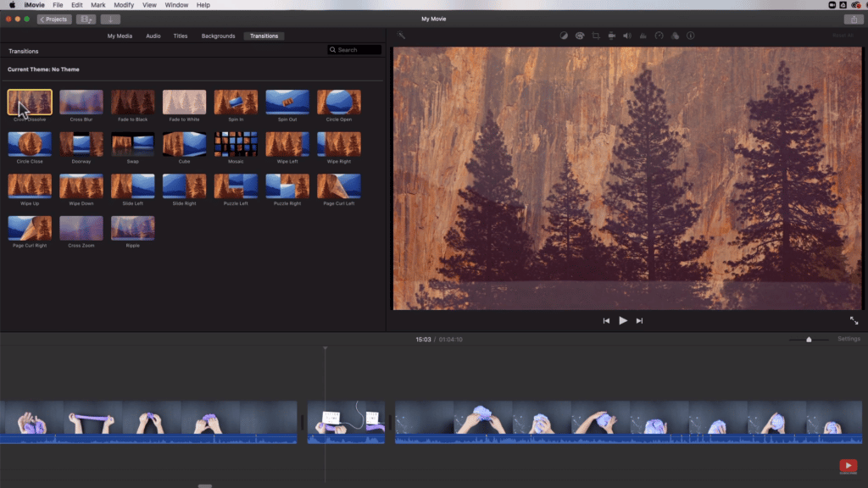This screenshot has width=868, height=488.
Task: Select the cropping tool
Action: tap(596, 36)
